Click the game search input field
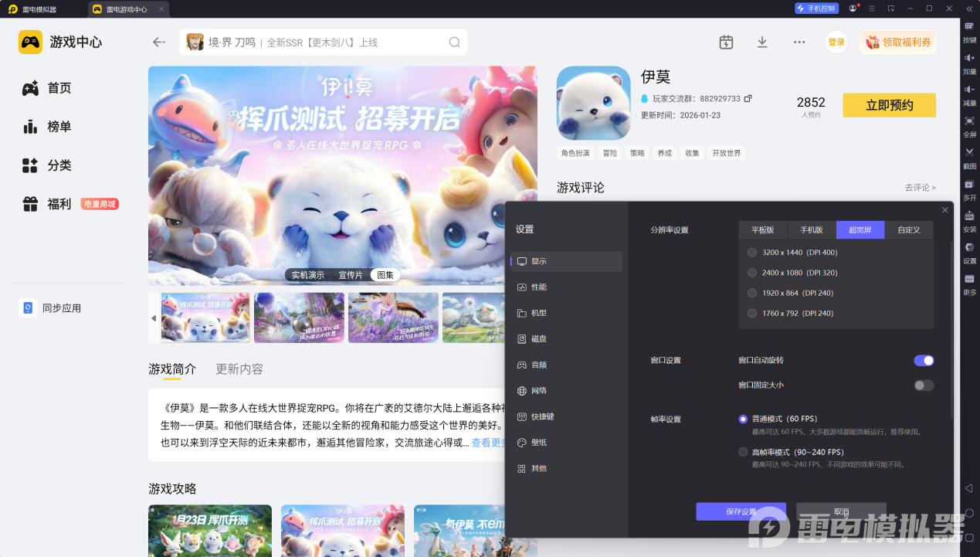The image size is (980, 557). coord(324,42)
